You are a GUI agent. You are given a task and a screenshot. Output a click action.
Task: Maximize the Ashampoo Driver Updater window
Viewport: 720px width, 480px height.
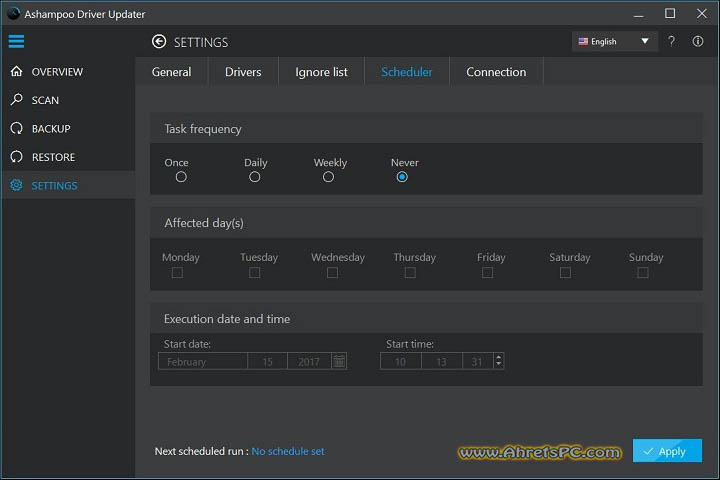(670, 14)
